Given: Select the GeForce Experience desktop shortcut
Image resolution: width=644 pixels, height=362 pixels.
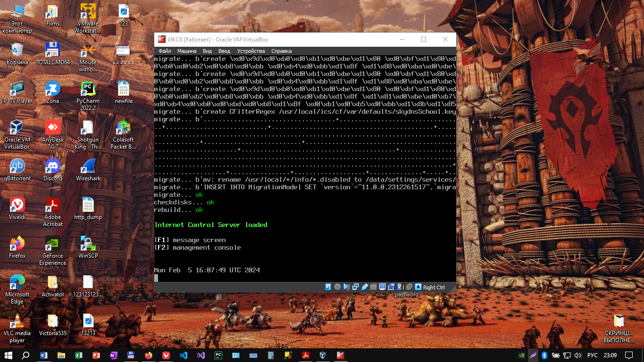Looking at the screenshot, I should pyautogui.click(x=53, y=251).
